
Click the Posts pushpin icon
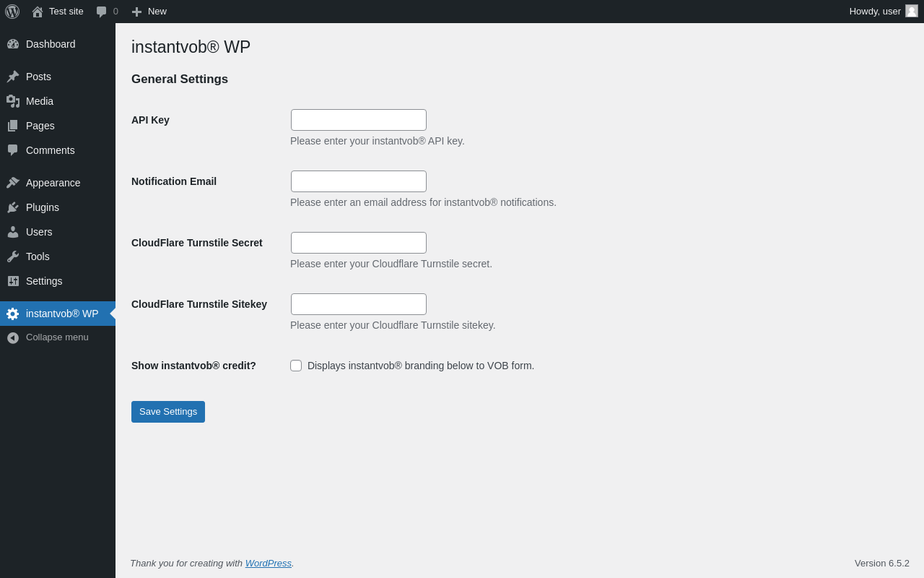[13, 77]
